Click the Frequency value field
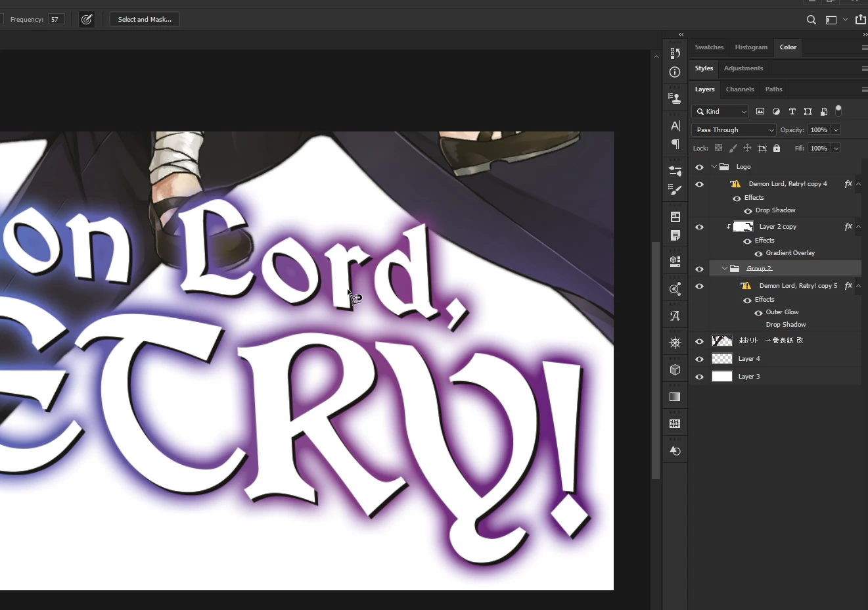This screenshot has height=610, width=868. 56,20
